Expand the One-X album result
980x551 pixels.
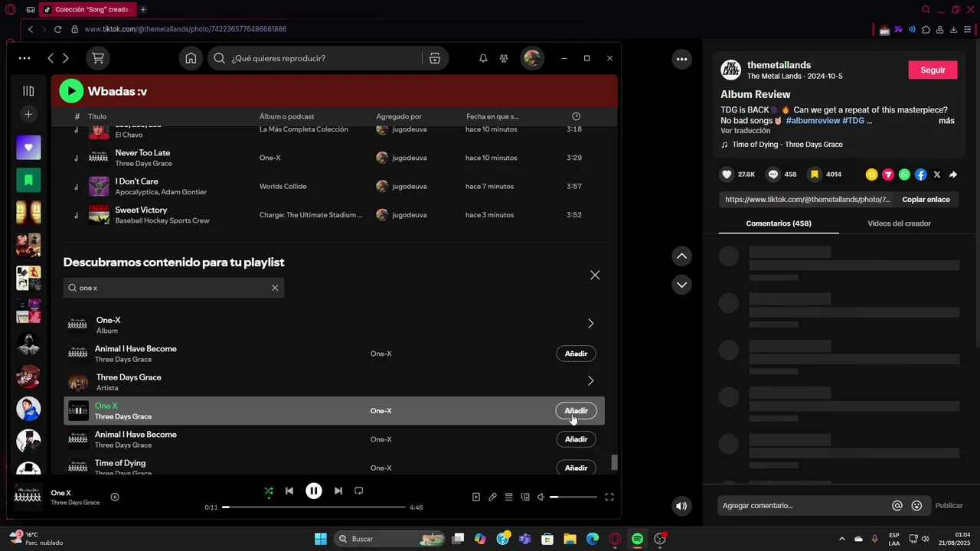tap(590, 324)
